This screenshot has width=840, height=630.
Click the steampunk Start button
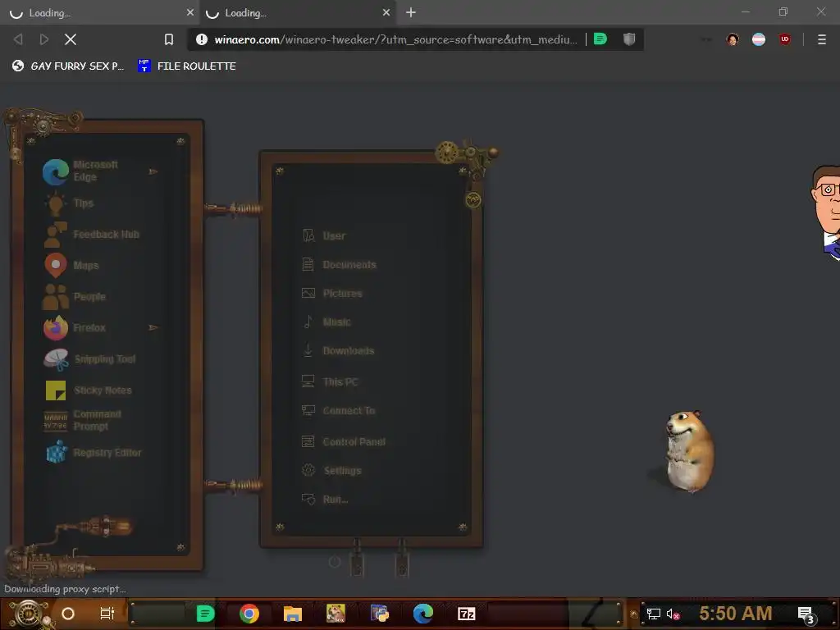[x=29, y=614]
